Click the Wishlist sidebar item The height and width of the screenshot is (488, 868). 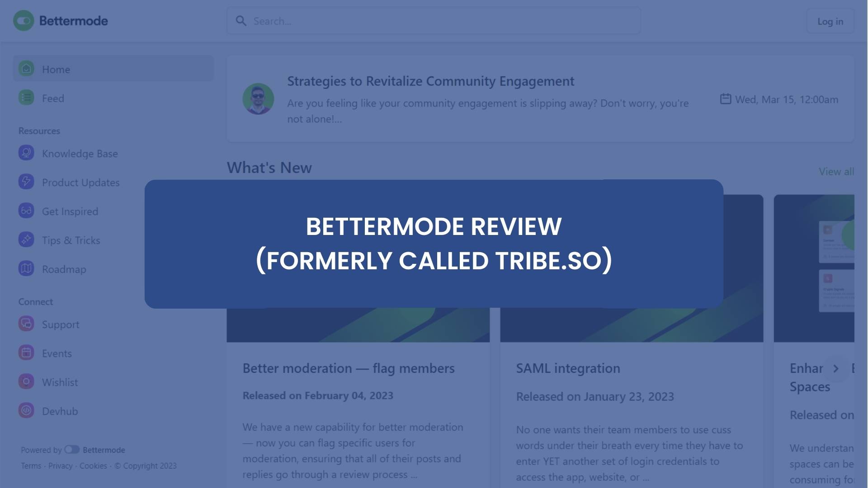(x=60, y=381)
